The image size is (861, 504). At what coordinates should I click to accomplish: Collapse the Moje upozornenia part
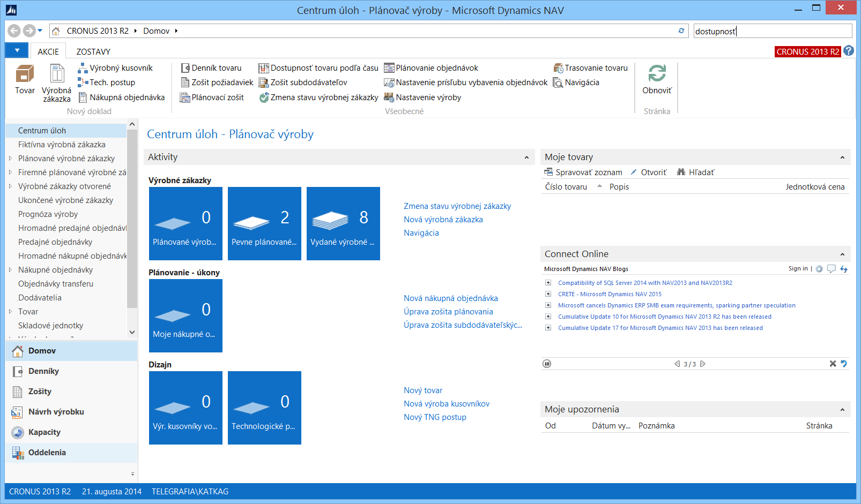pos(842,409)
